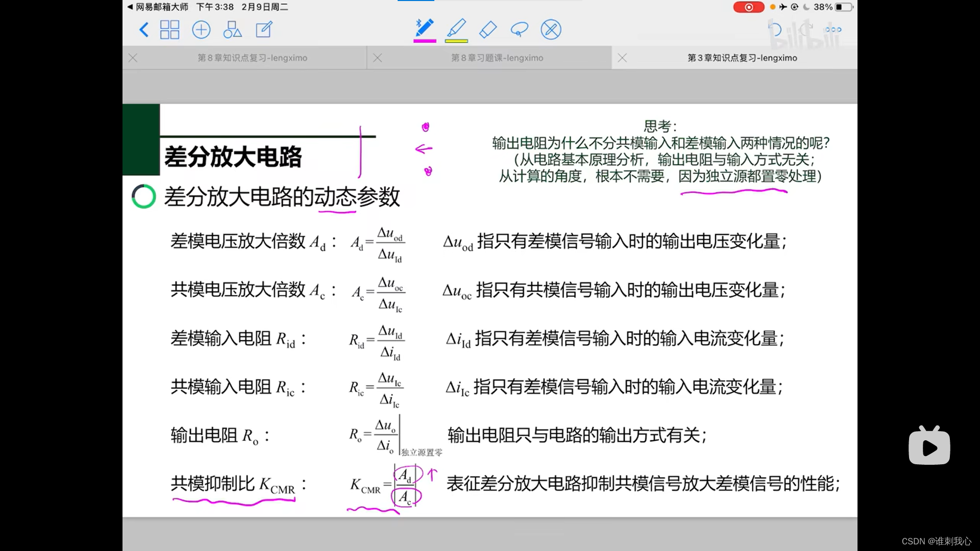Image resolution: width=980 pixels, height=551 pixels.
Task: Switch to tab 第8章习题课-lengximo
Action: pyautogui.click(x=497, y=58)
